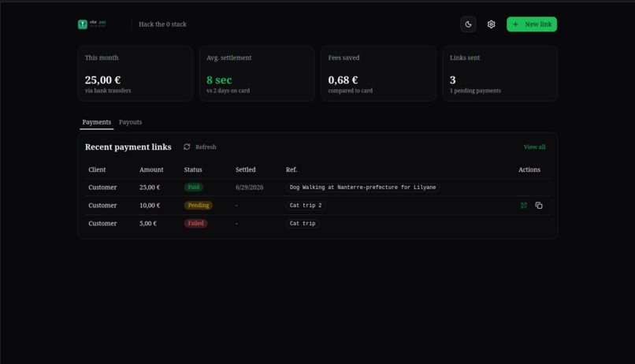Open settings via the gear icon
The height and width of the screenshot is (364, 635).
point(492,24)
